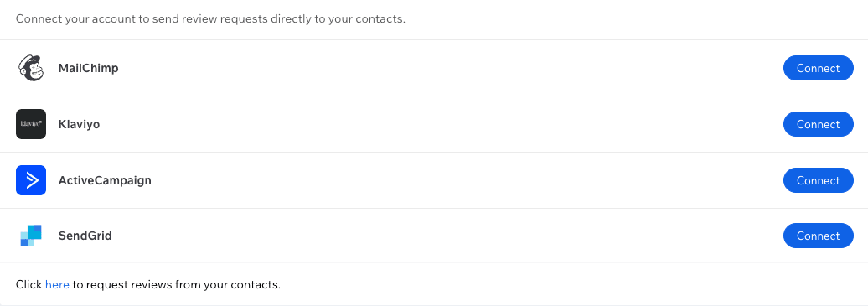Connect the Klaviyo account
This screenshot has width=868, height=306.
coord(819,124)
